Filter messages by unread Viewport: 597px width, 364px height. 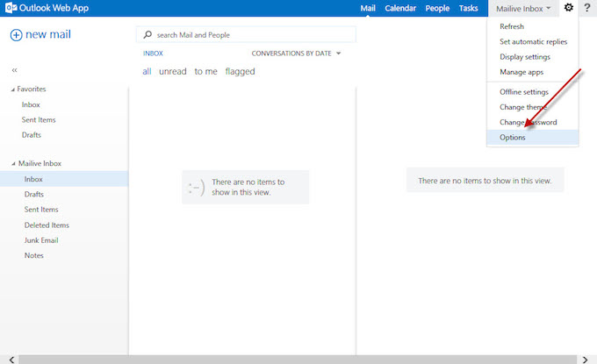172,72
